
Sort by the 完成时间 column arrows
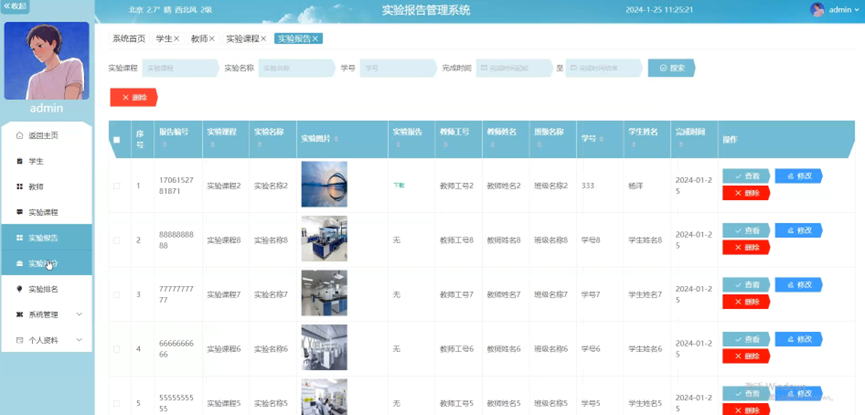(680, 146)
